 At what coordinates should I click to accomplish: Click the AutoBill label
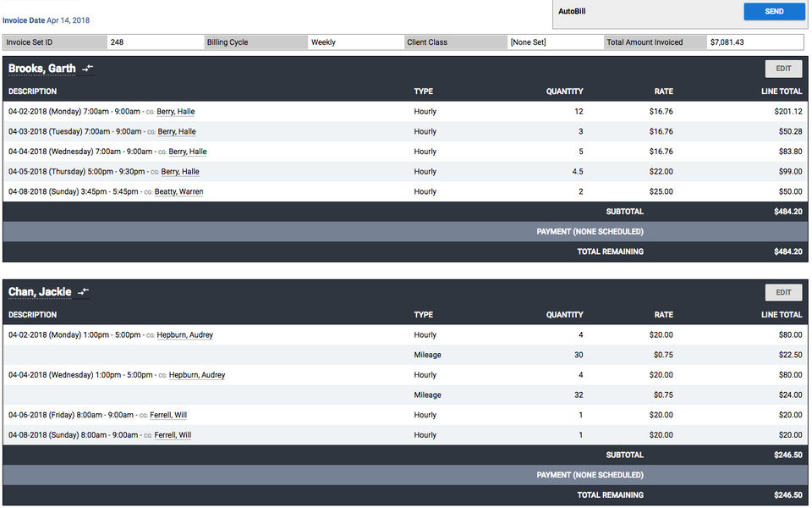(x=572, y=11)
